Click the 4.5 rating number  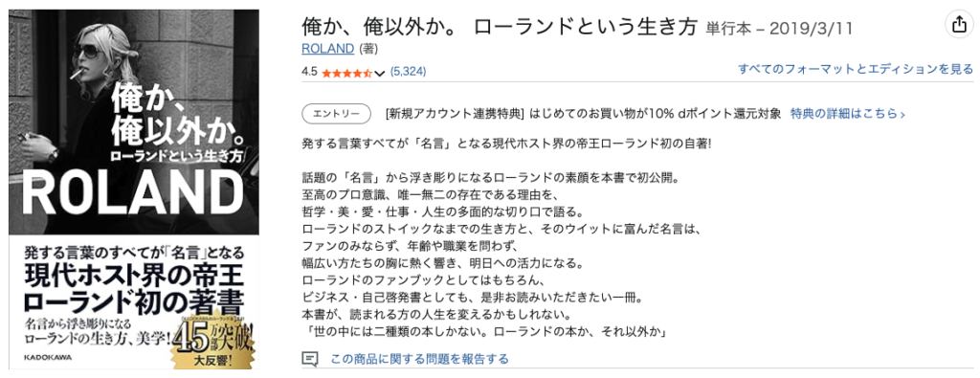pos(309,72)
